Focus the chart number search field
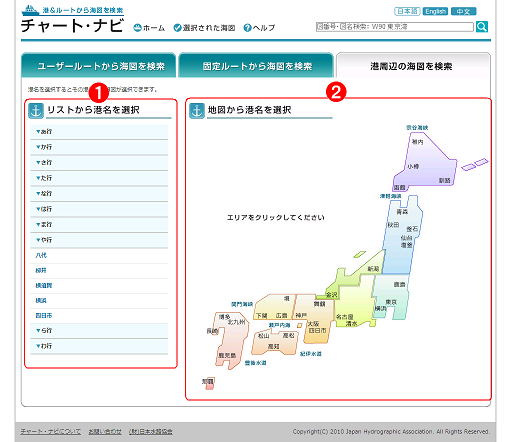Screen dimensions: 512x442 (x=394, y=27)
